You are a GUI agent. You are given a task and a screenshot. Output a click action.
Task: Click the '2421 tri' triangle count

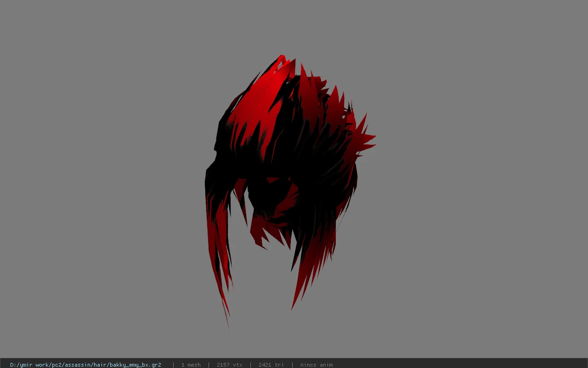[x=271, y=365]
